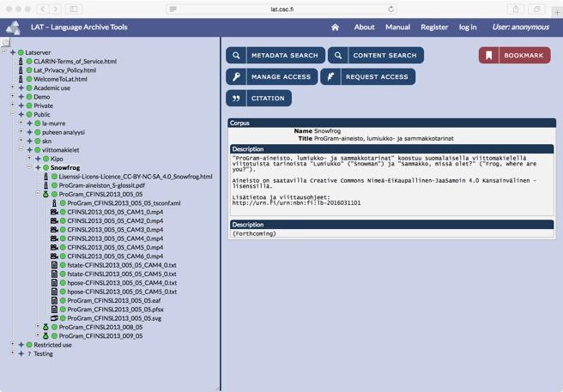Viewport: 563px width, 392px height.
Task: Click image icon of ProGram_CFINSL2013_005_05.svg
Action: click(54, 318)
